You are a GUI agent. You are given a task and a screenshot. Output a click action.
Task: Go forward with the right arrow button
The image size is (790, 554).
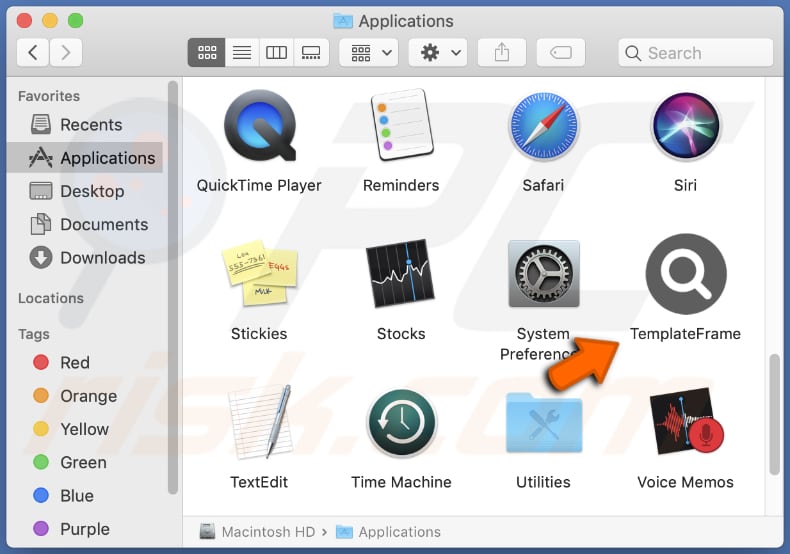[x=65, y=52]
